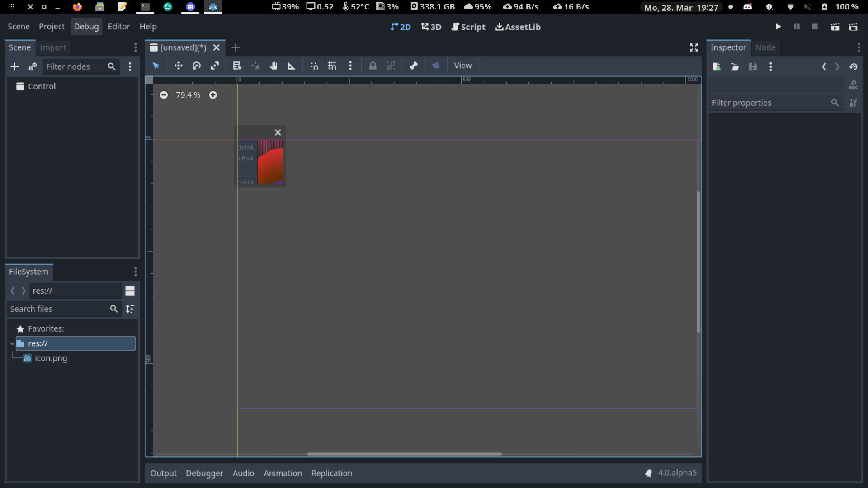
Task: Toggle grid snapping
Action: 332,66
